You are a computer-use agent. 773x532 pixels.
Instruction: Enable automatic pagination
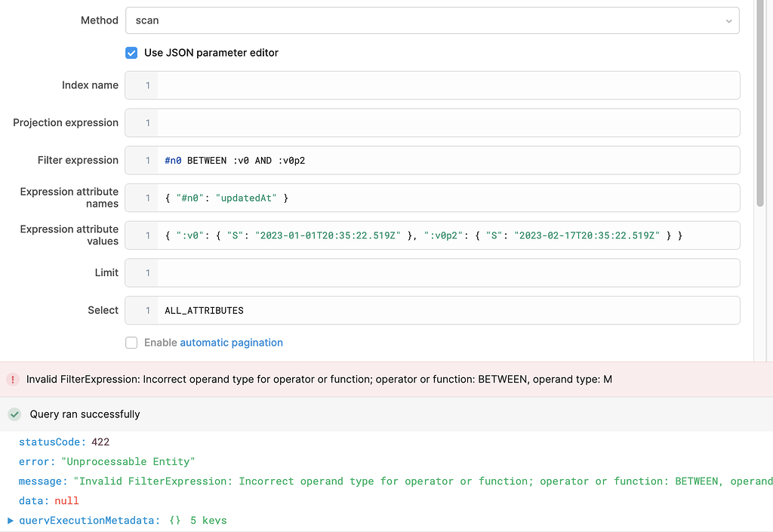(x=131, y=343)
